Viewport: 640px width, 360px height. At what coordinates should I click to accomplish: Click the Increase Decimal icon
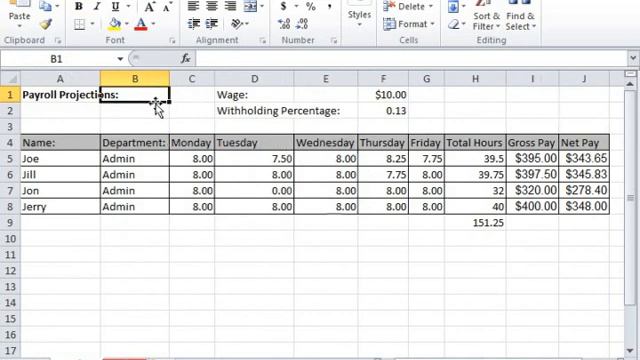pos(284,24)
